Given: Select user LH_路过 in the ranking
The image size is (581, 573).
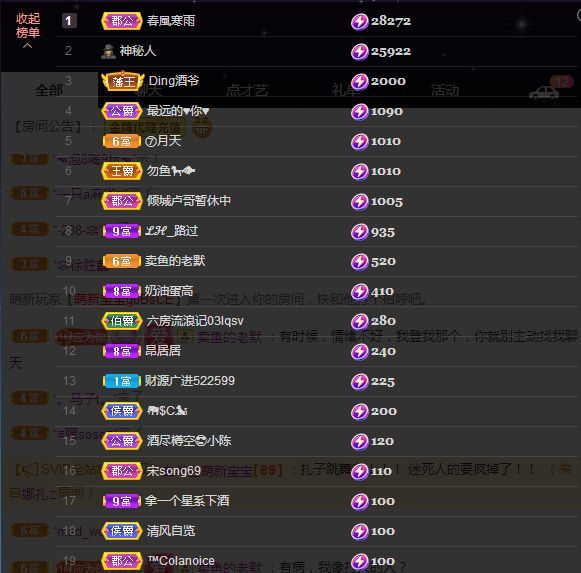Looking at the screenshot, I should point(172,231).
